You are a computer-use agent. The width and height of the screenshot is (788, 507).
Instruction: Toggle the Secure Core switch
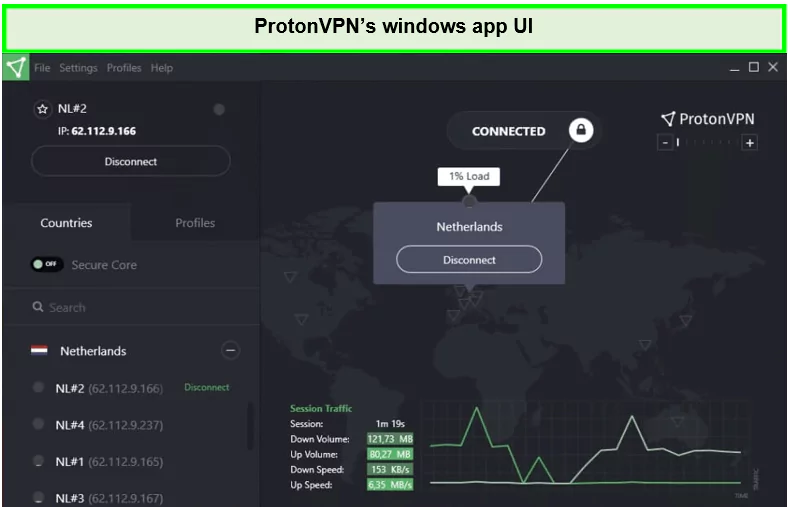tap(47, 264)
